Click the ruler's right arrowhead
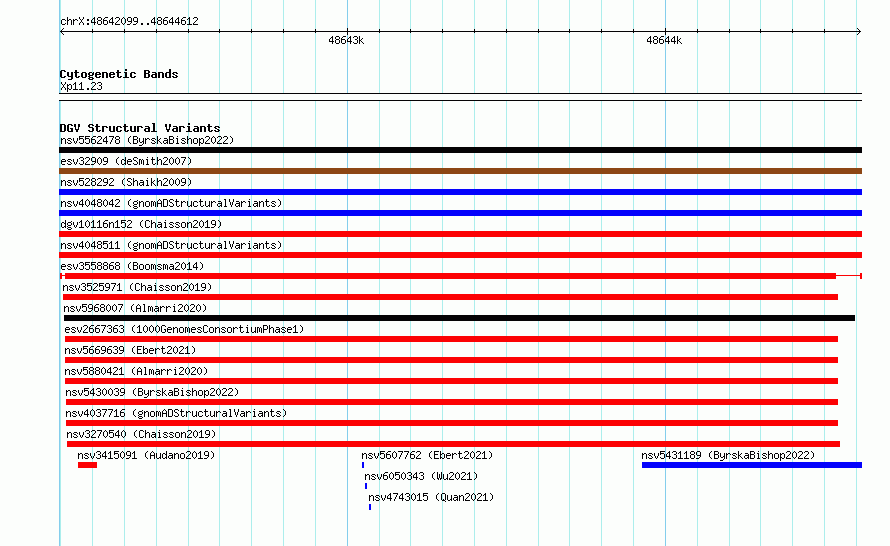 [859, 31]
